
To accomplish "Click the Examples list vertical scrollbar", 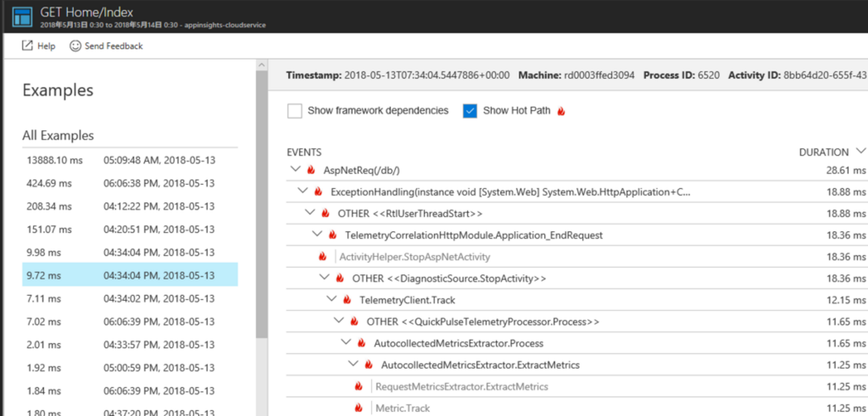I will [261, 200].
